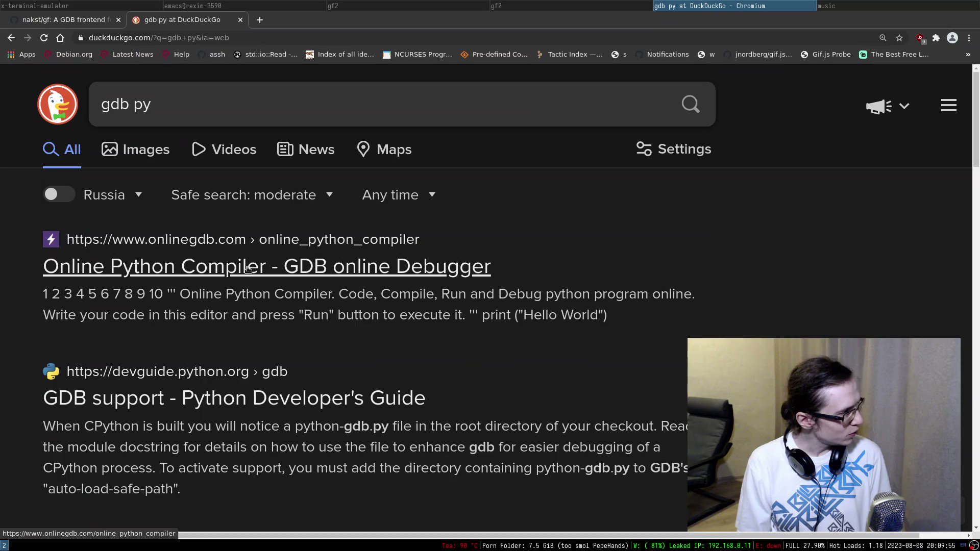
Task: Click the horizontal scrollbar at page bottom
Action: (549, 535)
